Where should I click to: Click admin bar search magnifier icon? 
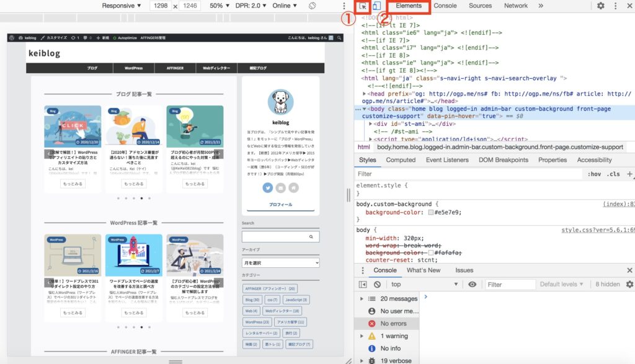tap(339, 38)
